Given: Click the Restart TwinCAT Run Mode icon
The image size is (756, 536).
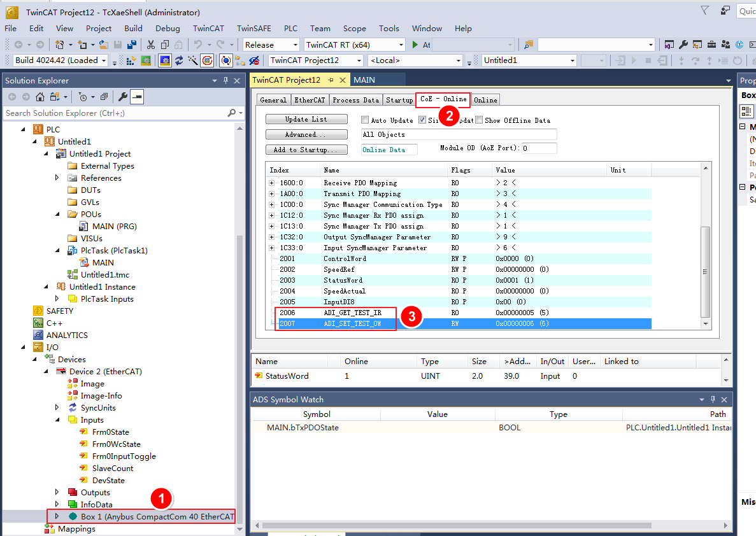Looking at the screenshot, I should (146, 60).
